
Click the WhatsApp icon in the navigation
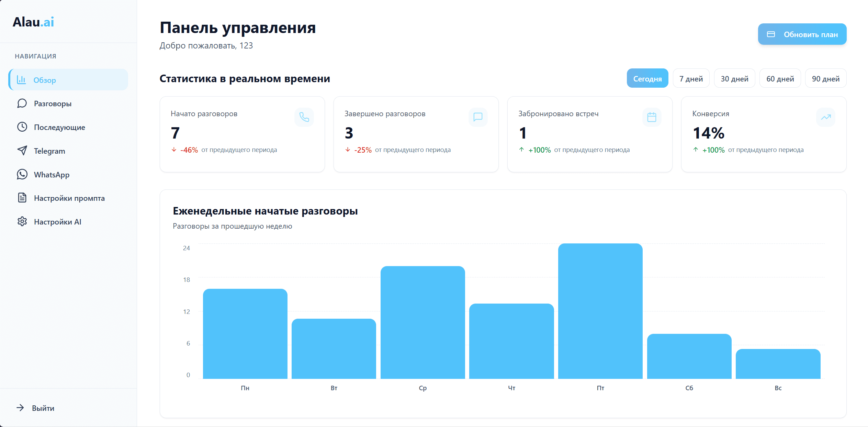[22, 174]
